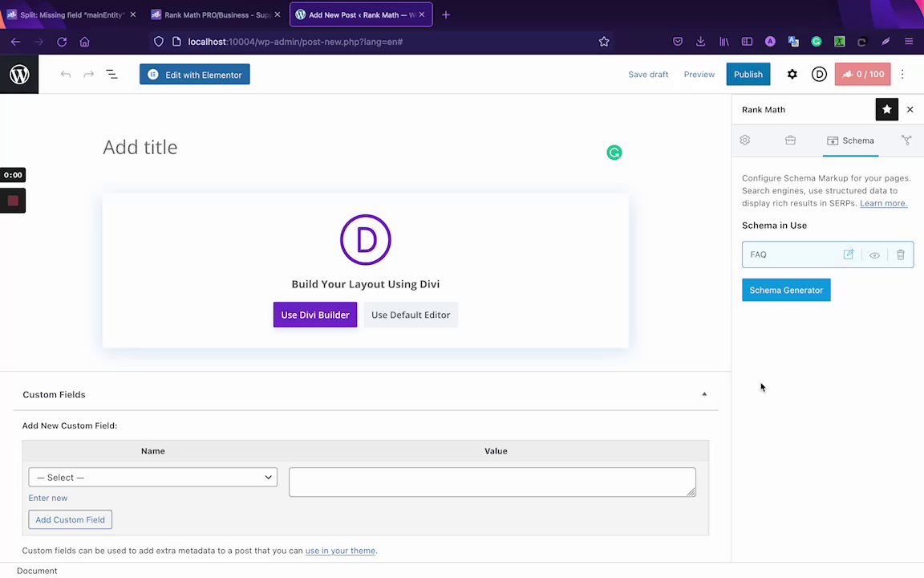Viewport: 924px width, 578px height.
Task: Toggle the browser sidebar view
Action: 747,41
